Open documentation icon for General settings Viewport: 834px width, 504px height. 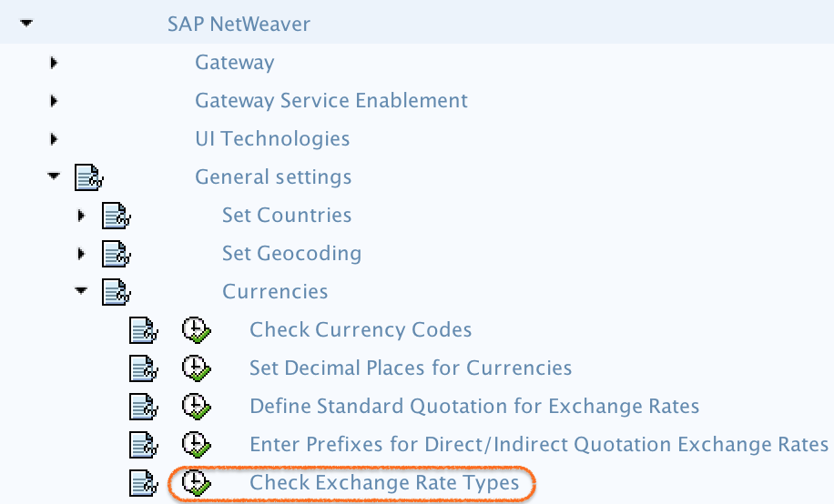coord(89,177)
